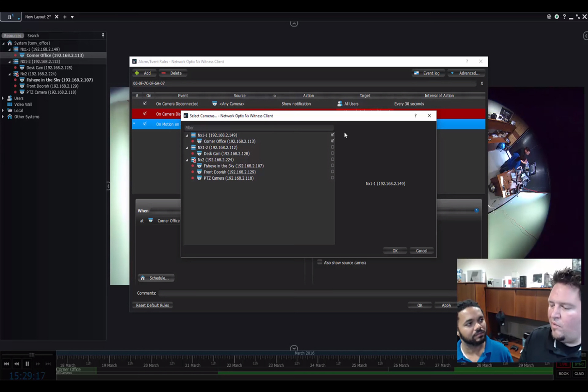Expand the Local node in Resources tree
The width and height of the screenshot is (588, 392).
3,111
